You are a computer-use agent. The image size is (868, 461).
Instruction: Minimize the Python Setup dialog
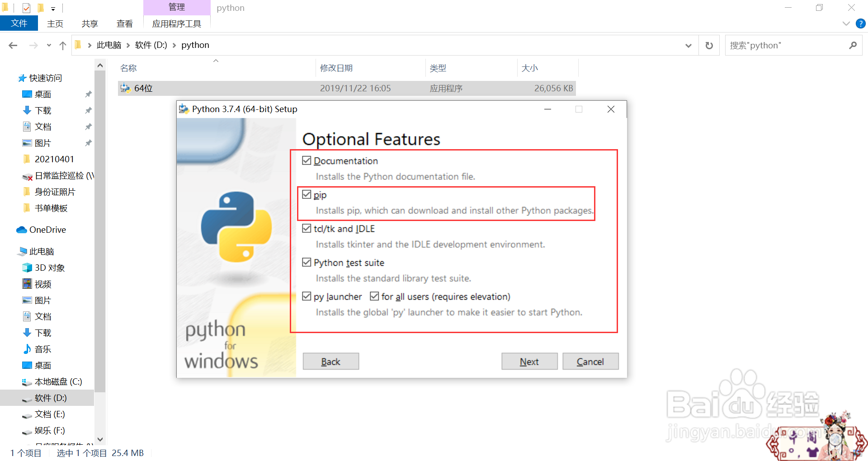(x=547, y=109)
